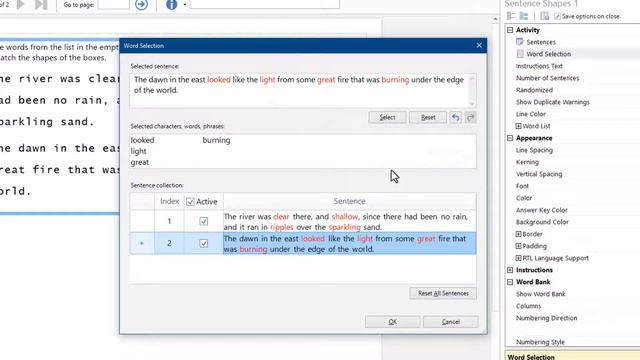Select the Show Duplicate Warnings property

tap(553, 102)
